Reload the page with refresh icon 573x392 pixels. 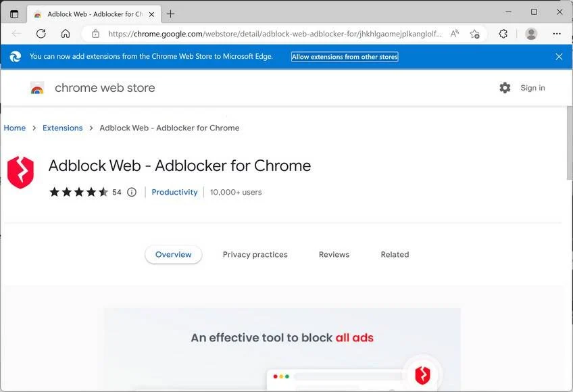point(41,34)
